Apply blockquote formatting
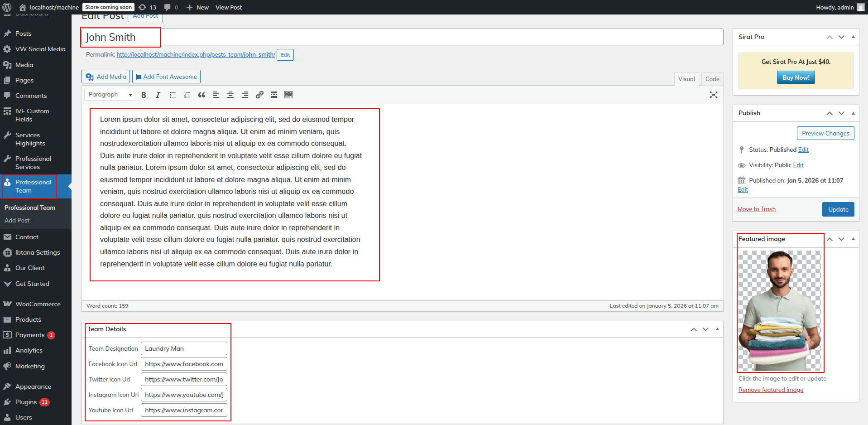Screen dimensions: 868x425 pyautogui.click(x=201, y=95)
